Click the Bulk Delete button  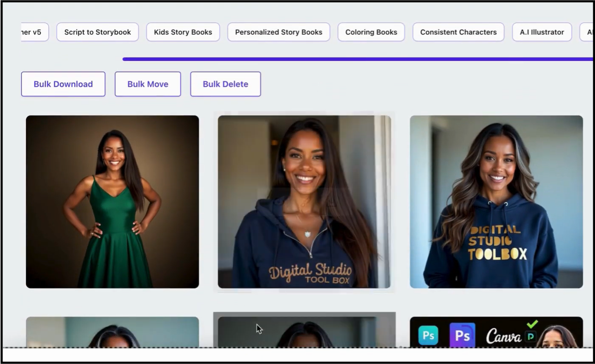point(225,84)
